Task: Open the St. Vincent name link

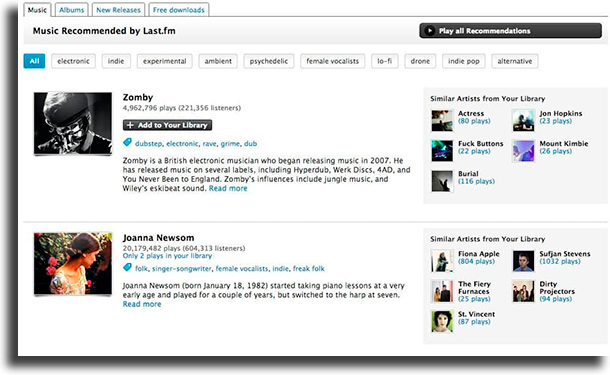Action: [477, 314]
